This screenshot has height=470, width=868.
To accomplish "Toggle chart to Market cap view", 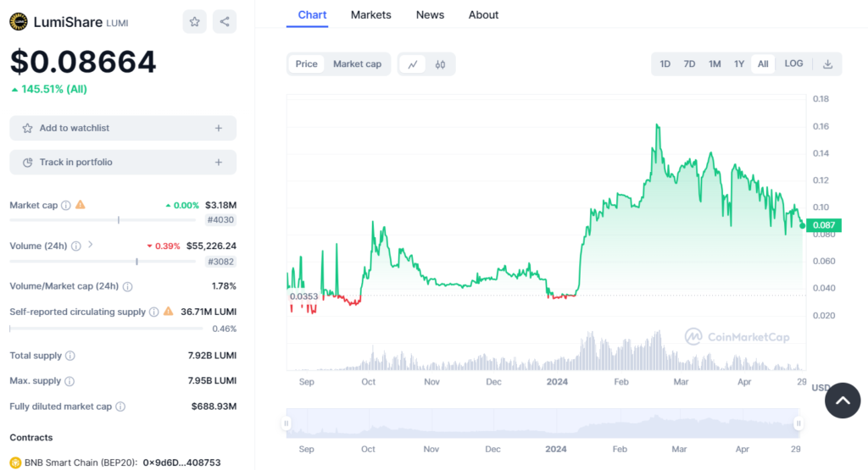I will (357, 64).
